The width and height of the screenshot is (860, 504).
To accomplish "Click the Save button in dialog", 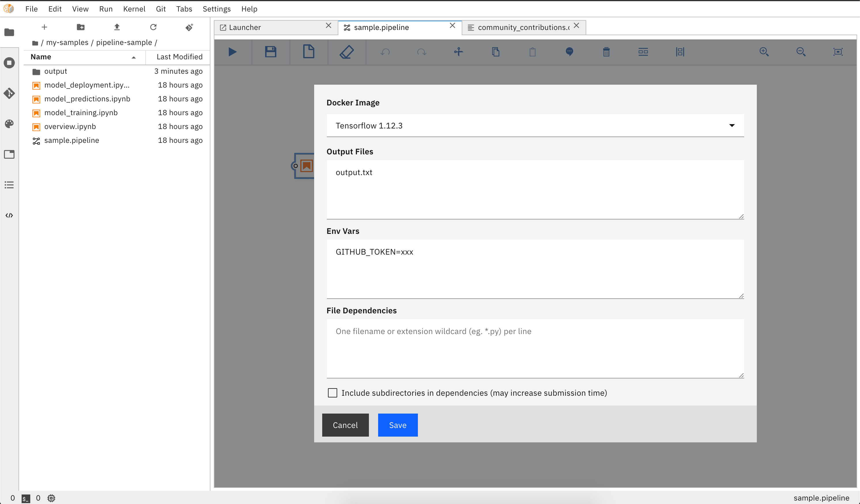I will [397, 425].
